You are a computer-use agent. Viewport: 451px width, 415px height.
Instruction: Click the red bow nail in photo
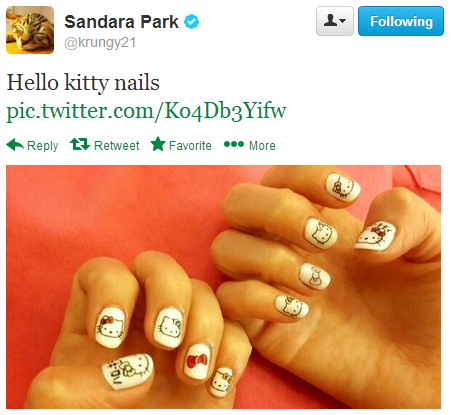click(x=197, y=361)
